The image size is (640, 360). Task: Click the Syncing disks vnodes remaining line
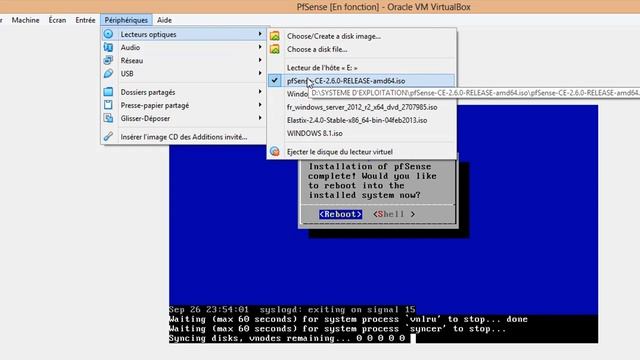click(x=287, y=338)
